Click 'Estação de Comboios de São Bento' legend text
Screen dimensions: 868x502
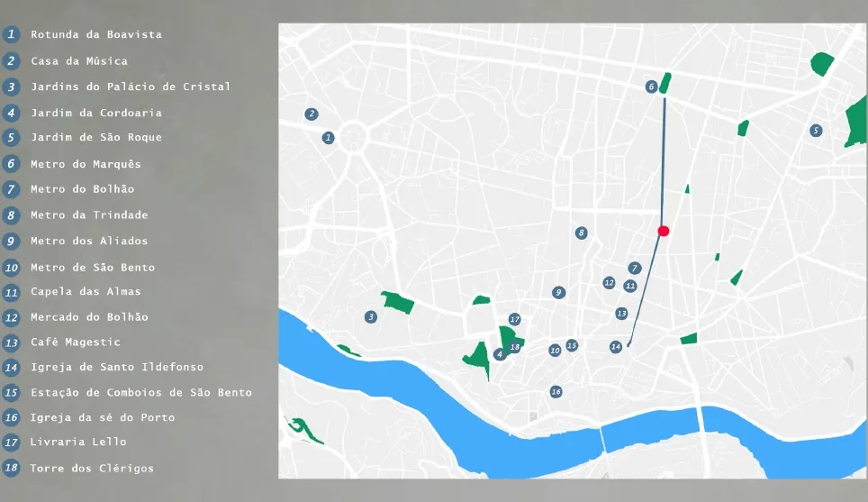[141, 393]
